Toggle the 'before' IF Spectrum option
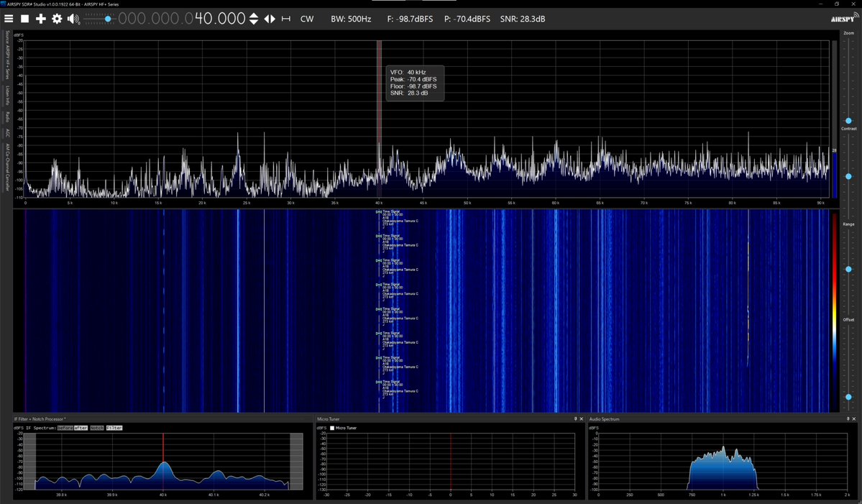862x504 pixels. click(x=65, y=428)
